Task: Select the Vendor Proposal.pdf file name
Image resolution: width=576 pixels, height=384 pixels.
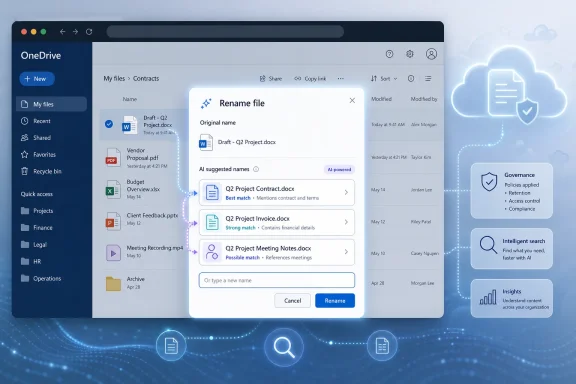Action: tap(142, 154)
